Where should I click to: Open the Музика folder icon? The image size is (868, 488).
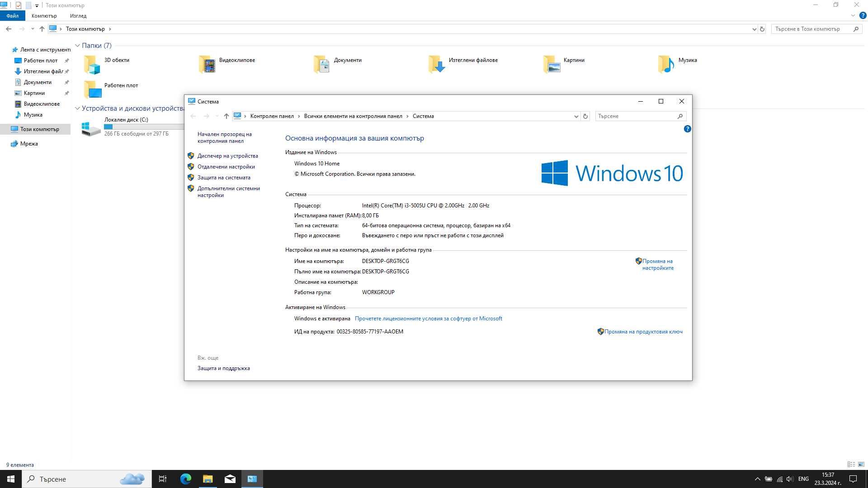pos(666,65)
